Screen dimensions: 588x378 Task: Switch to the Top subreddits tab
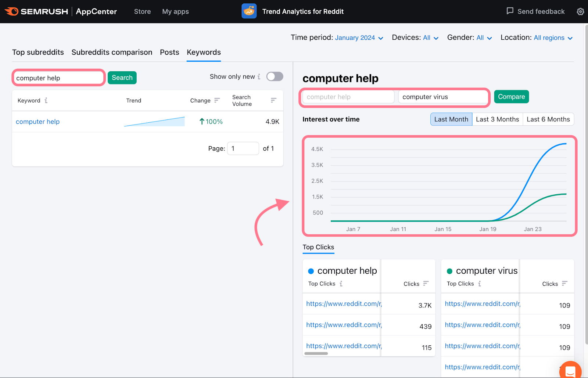[x=38, y=52]
